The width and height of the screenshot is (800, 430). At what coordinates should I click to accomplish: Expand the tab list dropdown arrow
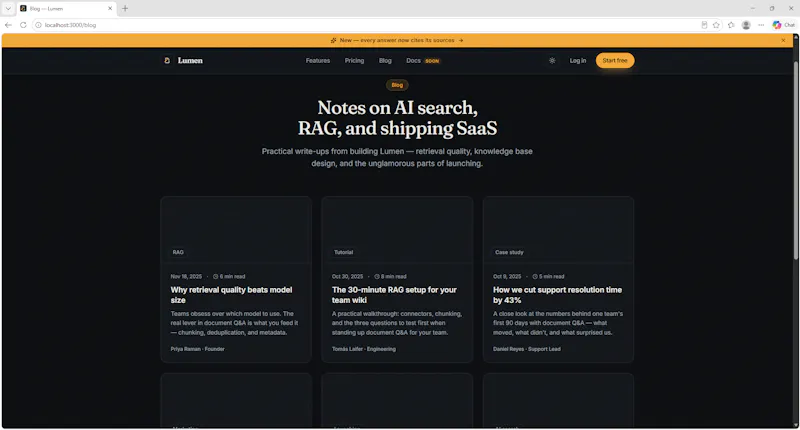coord(8,8)
